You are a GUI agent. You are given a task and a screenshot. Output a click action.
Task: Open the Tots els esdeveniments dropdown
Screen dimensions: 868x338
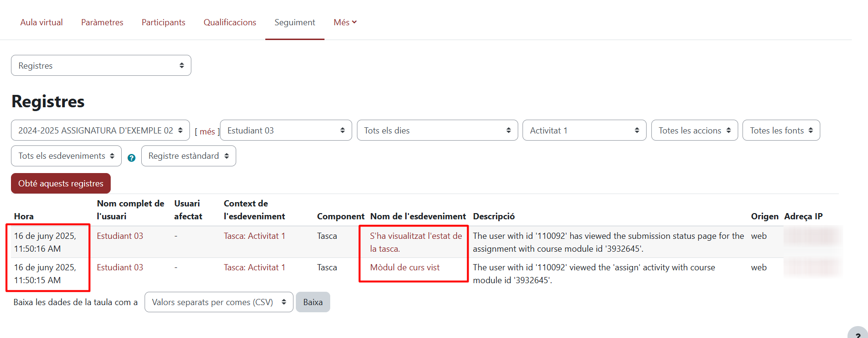tap(66, 156)
